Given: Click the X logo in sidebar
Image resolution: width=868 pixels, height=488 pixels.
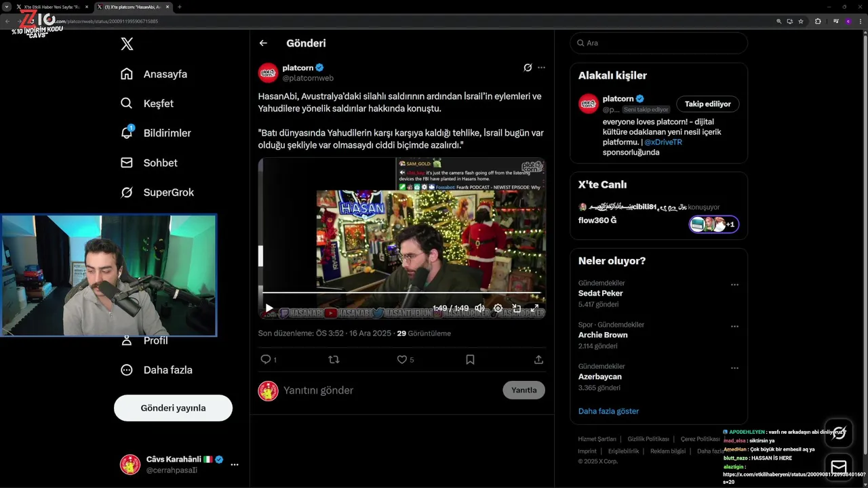Looking at the screenshot, I should [127, 44].
